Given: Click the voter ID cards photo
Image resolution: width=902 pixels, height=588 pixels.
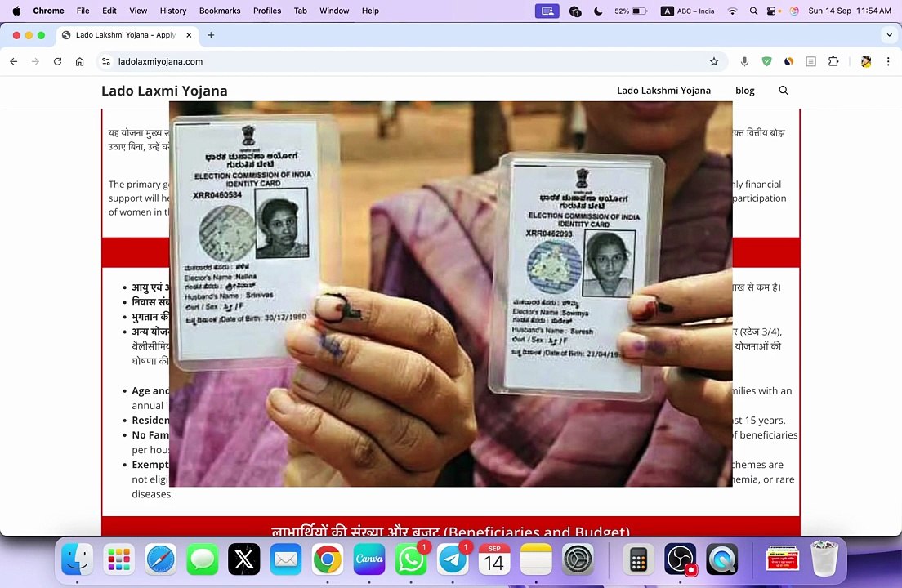Looking at the screenshot, I should click(450, 294).
